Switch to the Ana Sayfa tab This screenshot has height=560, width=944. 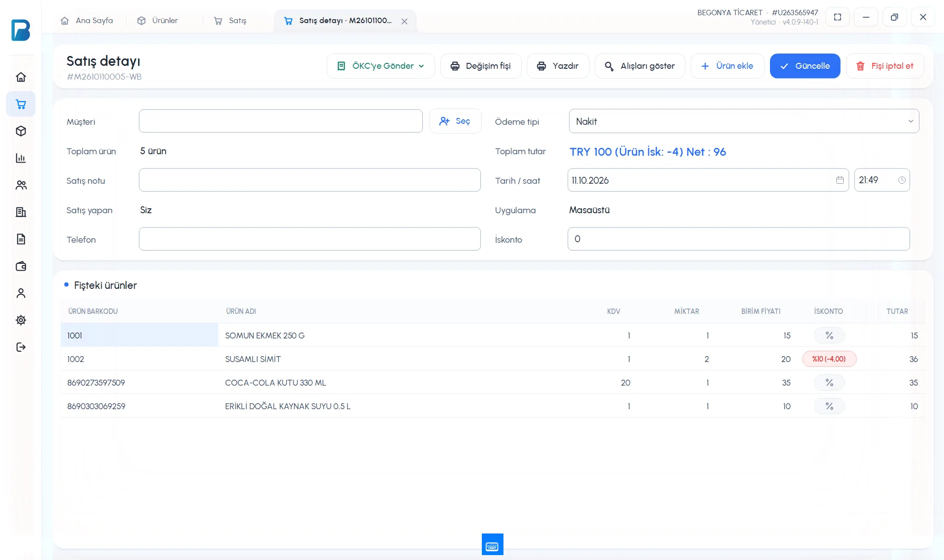[x=87, y=21]
